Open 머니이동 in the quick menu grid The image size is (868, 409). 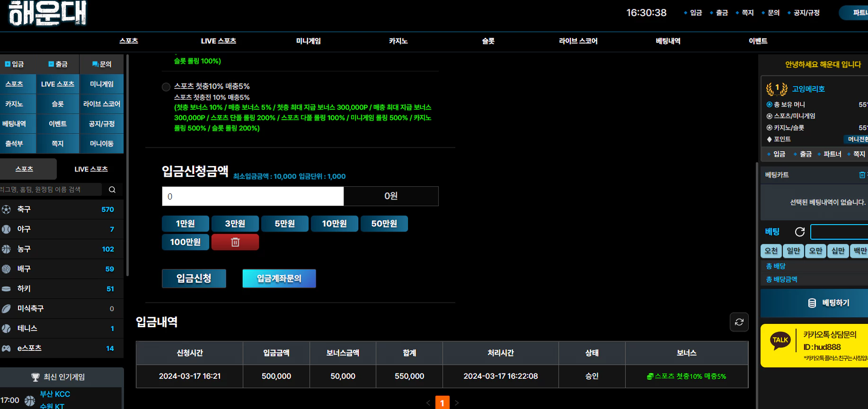pyautogui.click(x=102, y=144)
